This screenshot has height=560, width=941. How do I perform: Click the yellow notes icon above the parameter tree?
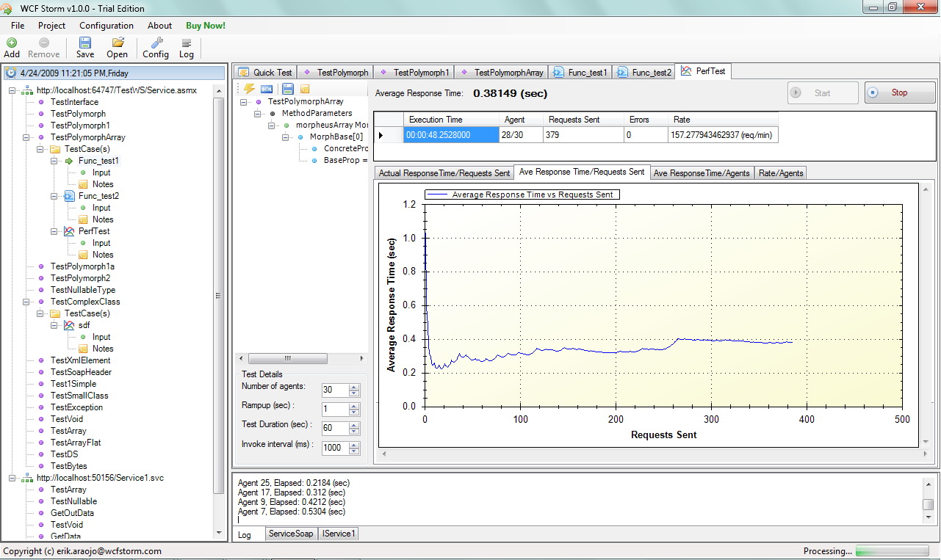(x=305, y=89)
